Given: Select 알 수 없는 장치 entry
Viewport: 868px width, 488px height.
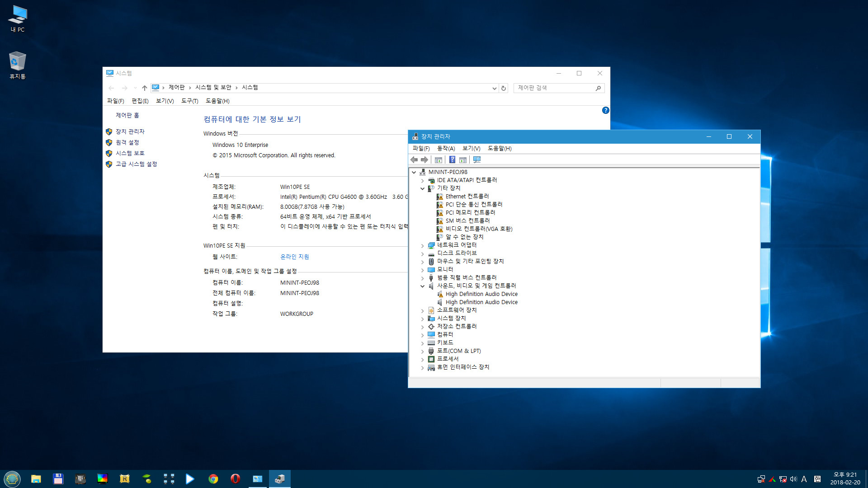Looking at the screenshot, I should (x=464, y=237).
